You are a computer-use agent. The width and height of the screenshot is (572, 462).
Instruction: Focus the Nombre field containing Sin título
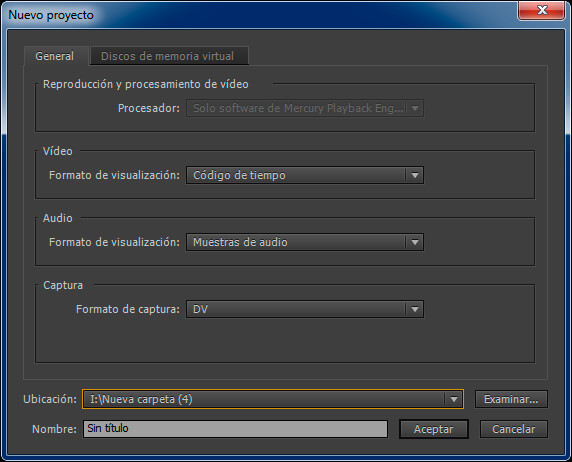point(235,429)
